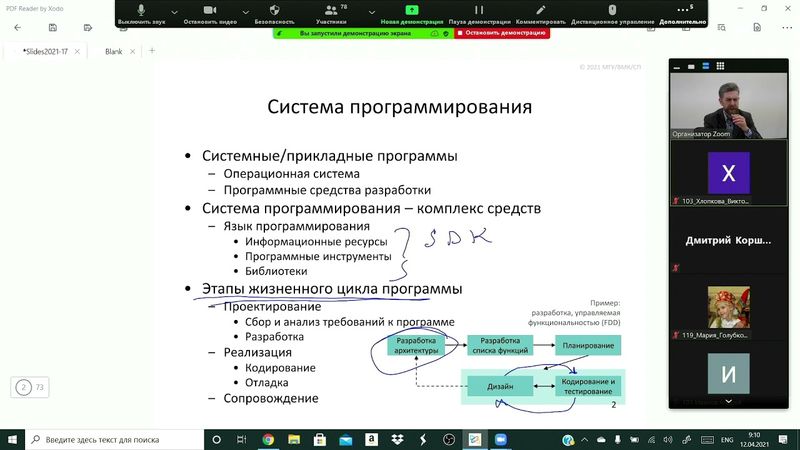Click the Xodo save-as icon

[88, 28]
